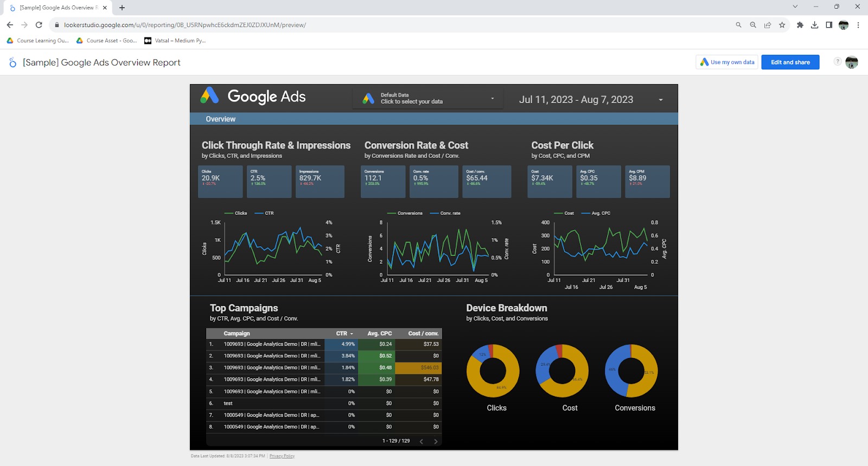Open the Course Asset bookmark
Image resolution: width=868 pixels, height=466 pixels.
click(107, 41)
